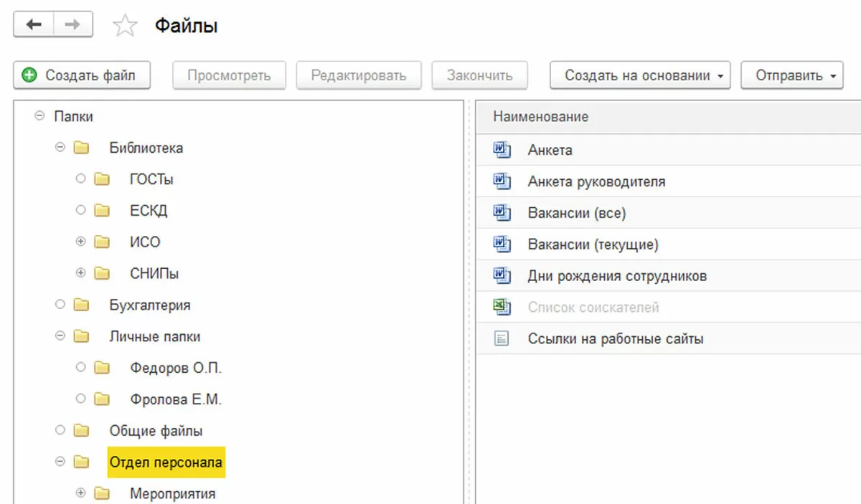Click the folder icon next to ГОСТы
The height and width of the screenshot is (504, 861).
pyautogui.click(x=102, y=179)
